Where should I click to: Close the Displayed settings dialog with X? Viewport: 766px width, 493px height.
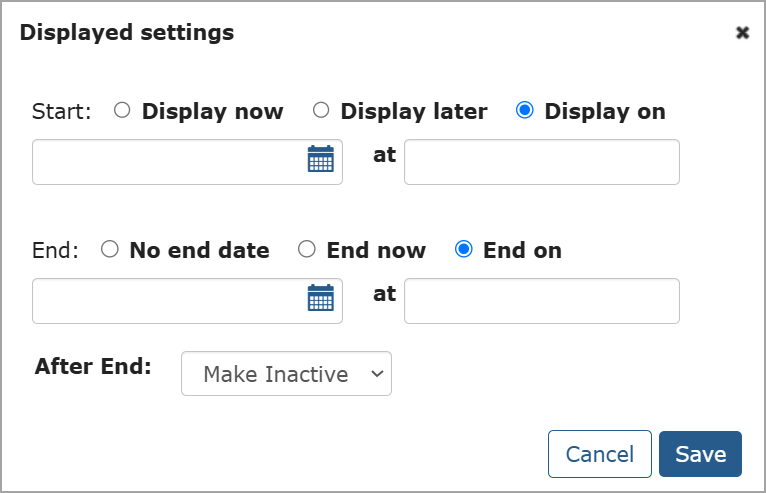pyautogui.click(x=742, y=33)
